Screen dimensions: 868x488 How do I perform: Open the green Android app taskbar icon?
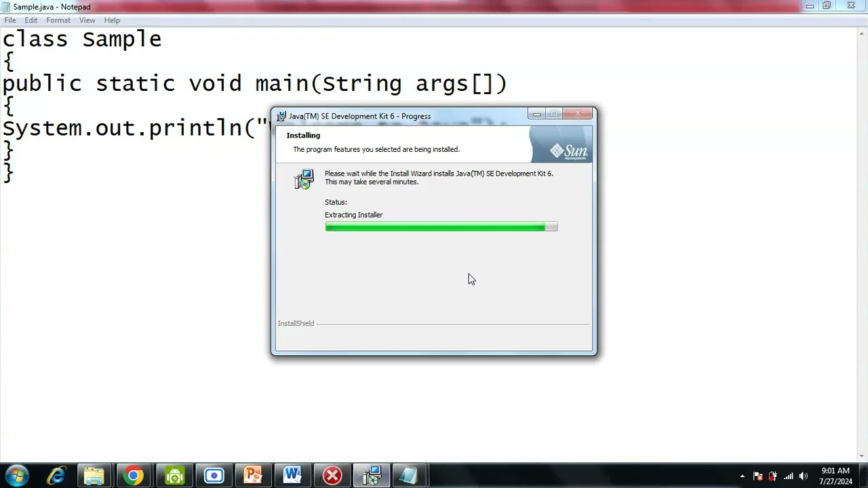(174, 476)
